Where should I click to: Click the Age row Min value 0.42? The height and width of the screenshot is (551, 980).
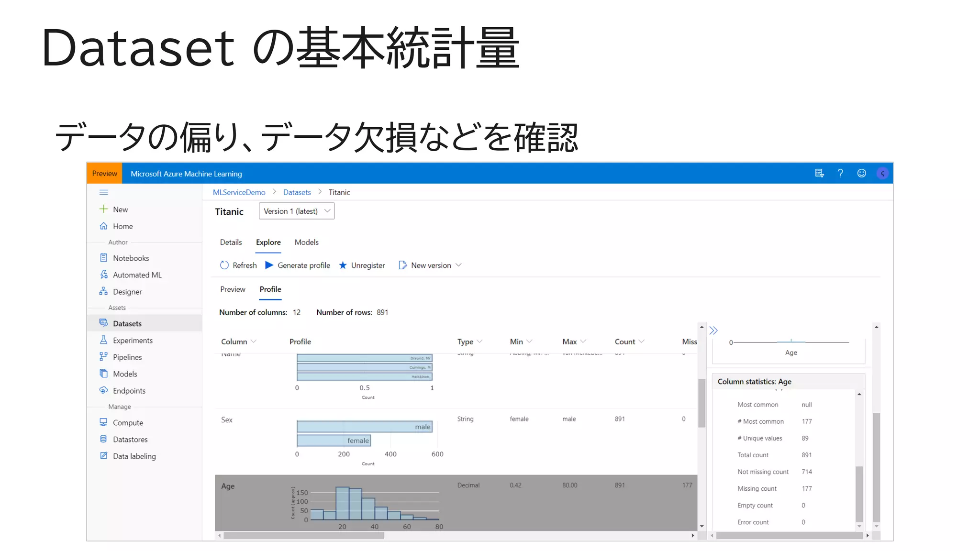[515, 485]
